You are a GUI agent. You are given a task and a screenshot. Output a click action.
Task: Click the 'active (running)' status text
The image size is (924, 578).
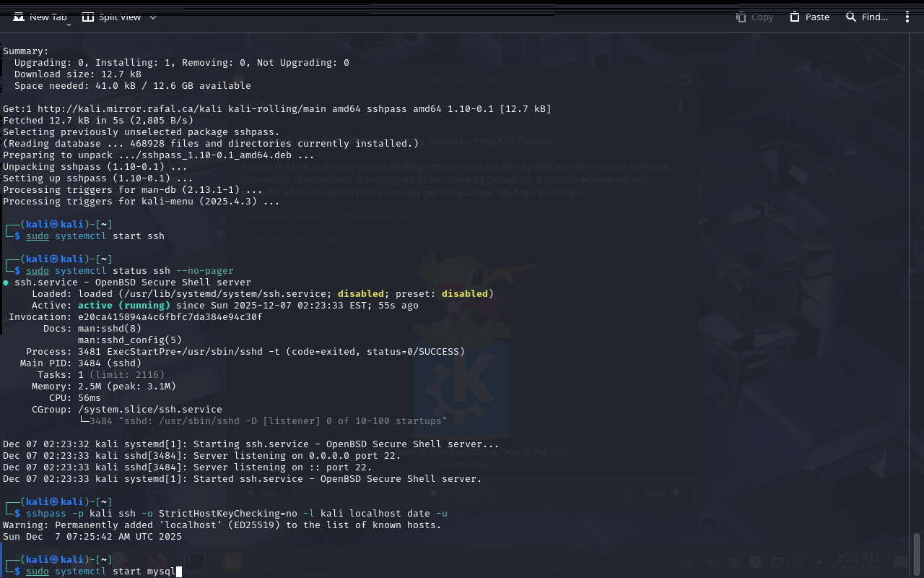pos(123,306)
